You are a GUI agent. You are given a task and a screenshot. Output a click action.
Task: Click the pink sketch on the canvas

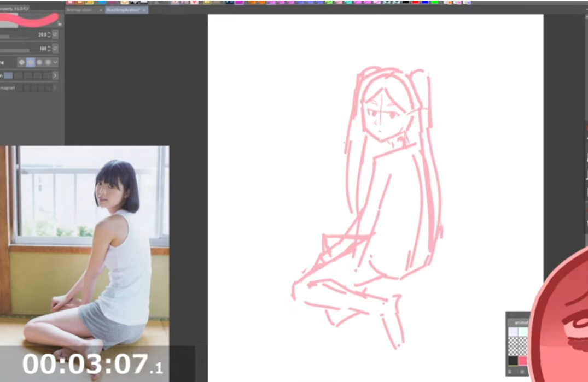(x=368, y=208)
